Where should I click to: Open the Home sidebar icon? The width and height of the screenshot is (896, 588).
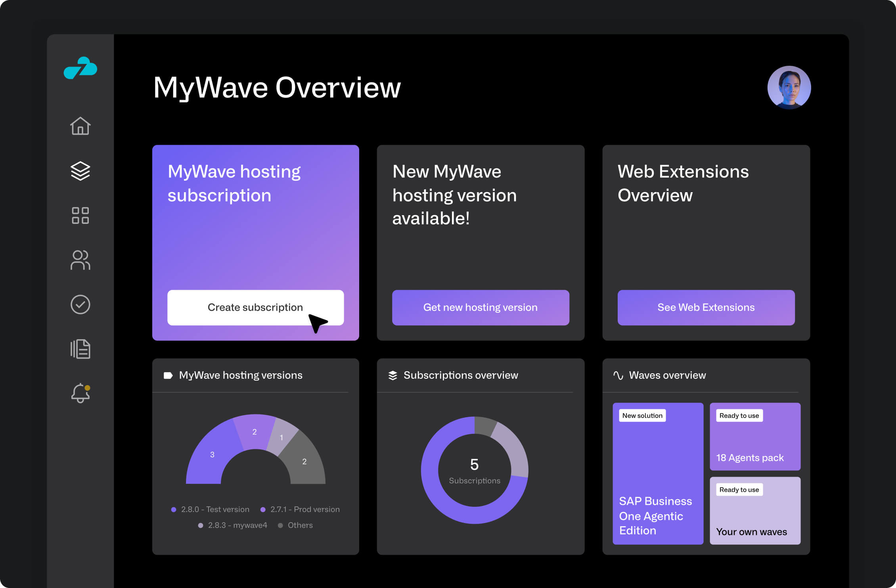pyautogui.click(x=80, y=126)
